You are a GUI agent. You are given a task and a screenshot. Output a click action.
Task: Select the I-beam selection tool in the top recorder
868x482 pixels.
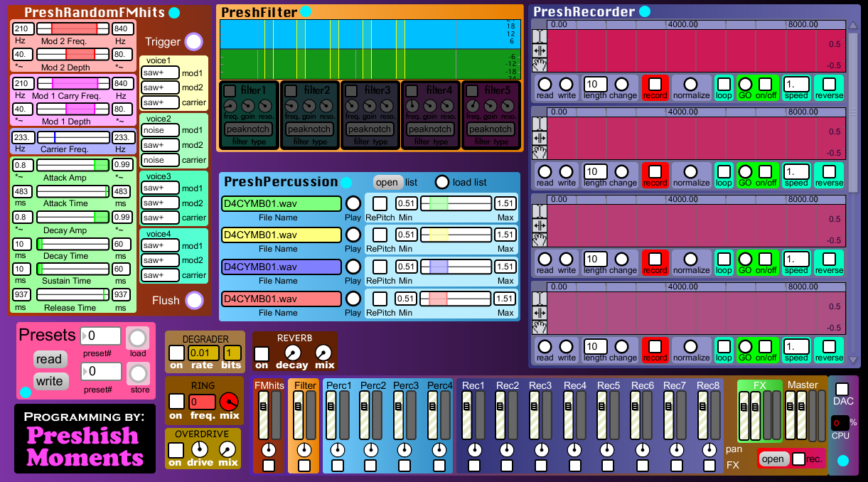pos(540,36)
